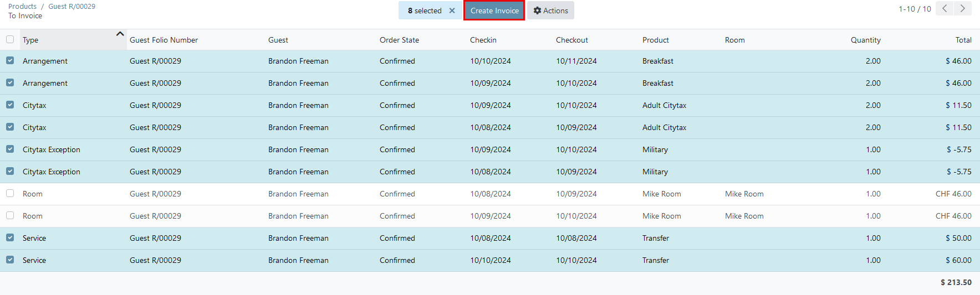This screenshot has height=295, width=980.
Task: Sort by Quantity column header
Action: [865, 40]
